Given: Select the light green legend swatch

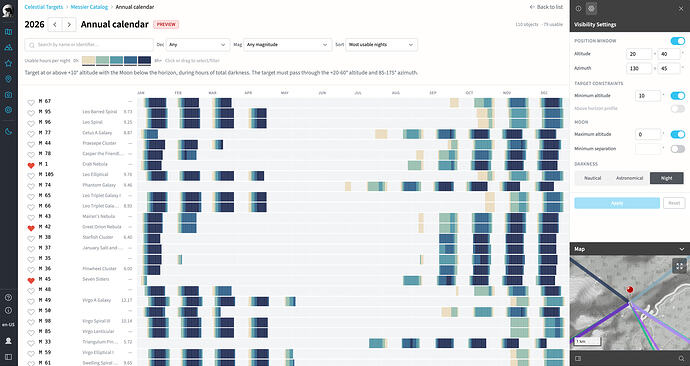Looking at the screenshot, I should point(102,60).
